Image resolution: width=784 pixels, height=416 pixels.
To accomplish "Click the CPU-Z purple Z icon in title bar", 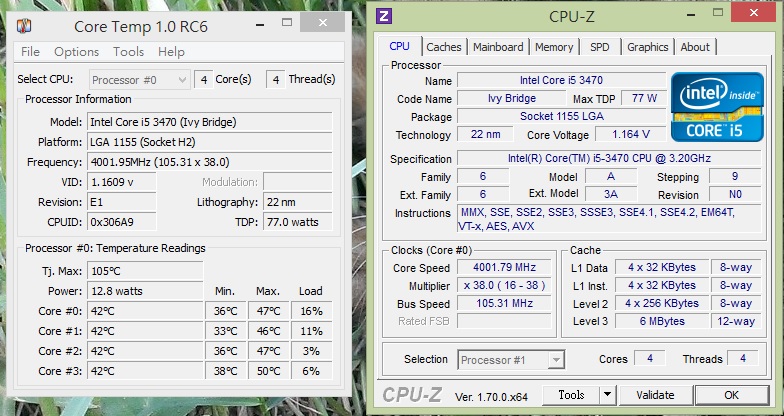I will tap(384, 16).
